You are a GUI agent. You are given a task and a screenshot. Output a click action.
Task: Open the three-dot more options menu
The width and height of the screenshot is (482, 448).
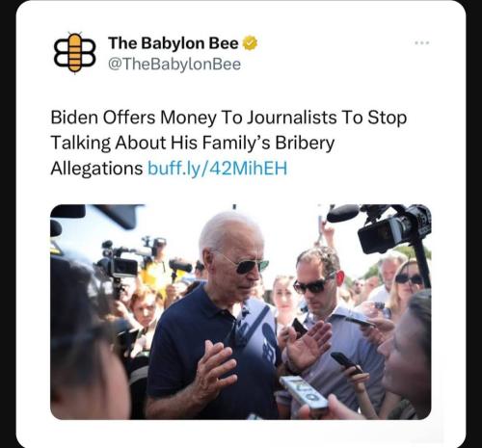(421, 42)
